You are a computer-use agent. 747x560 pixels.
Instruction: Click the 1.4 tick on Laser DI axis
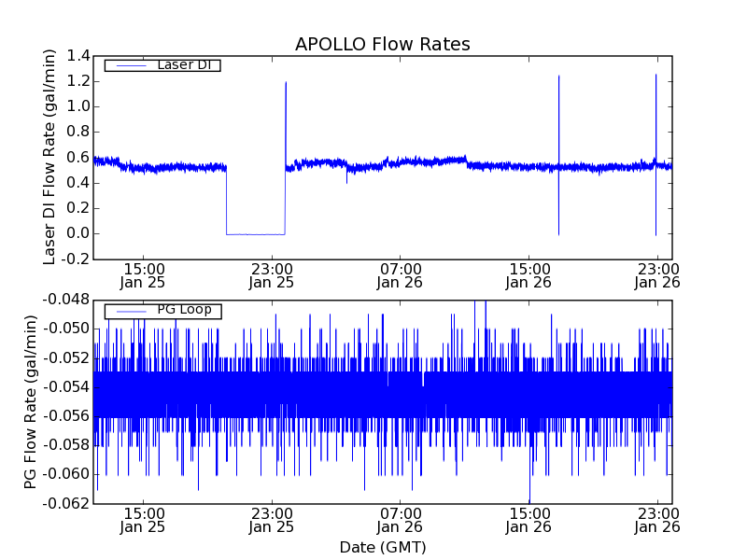(78, 56)
